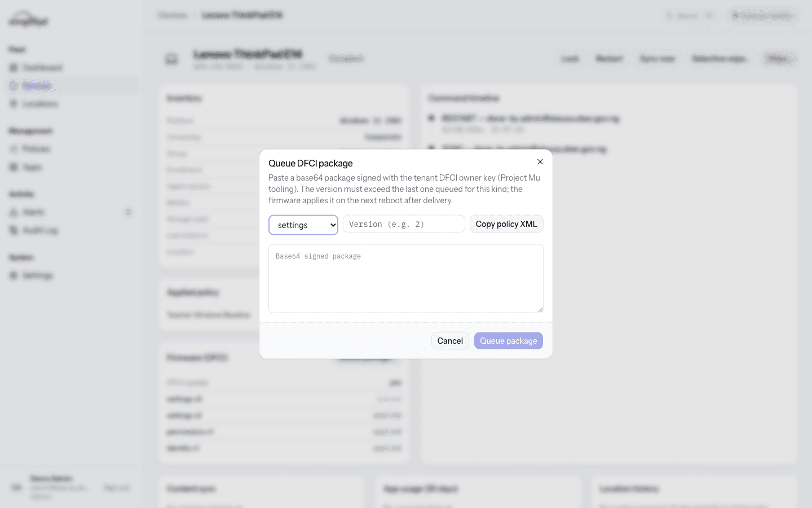Click Copy policy XML button

point(506,224)
